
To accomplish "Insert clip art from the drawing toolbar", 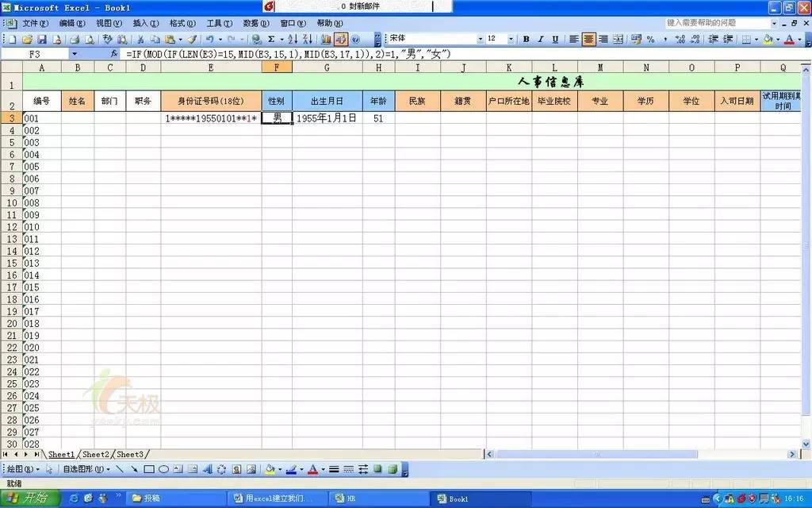I will click(236, 469).
